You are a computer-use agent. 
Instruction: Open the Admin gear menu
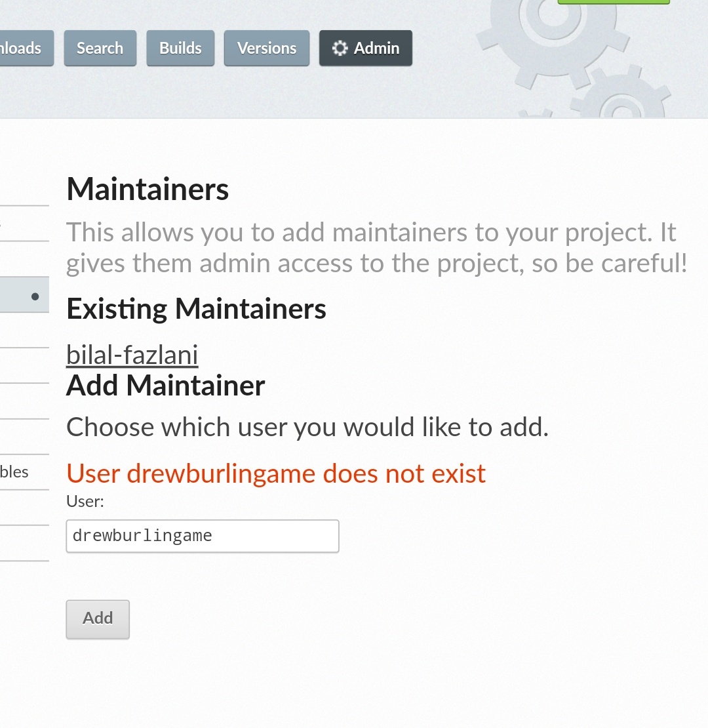(x=365, y=47)
